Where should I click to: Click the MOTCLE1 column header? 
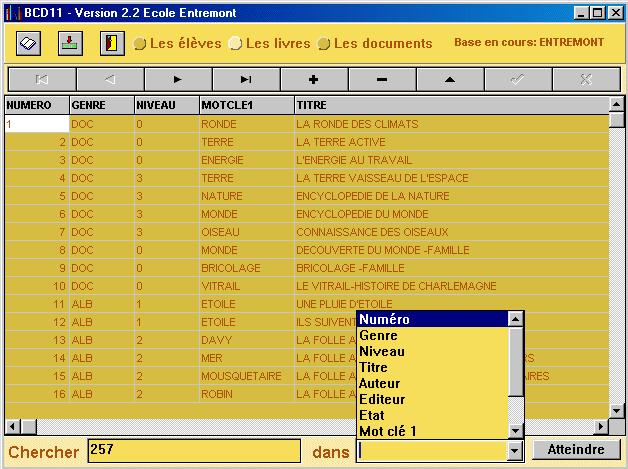click(x=244, y=104)
